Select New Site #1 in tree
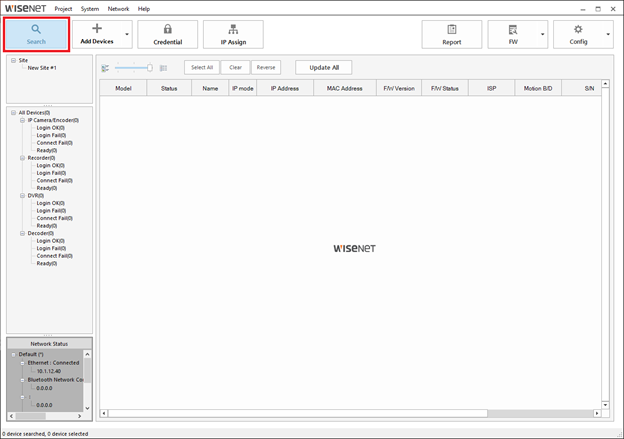The width and height of the screenshot is (624, 439). (42, 68)
